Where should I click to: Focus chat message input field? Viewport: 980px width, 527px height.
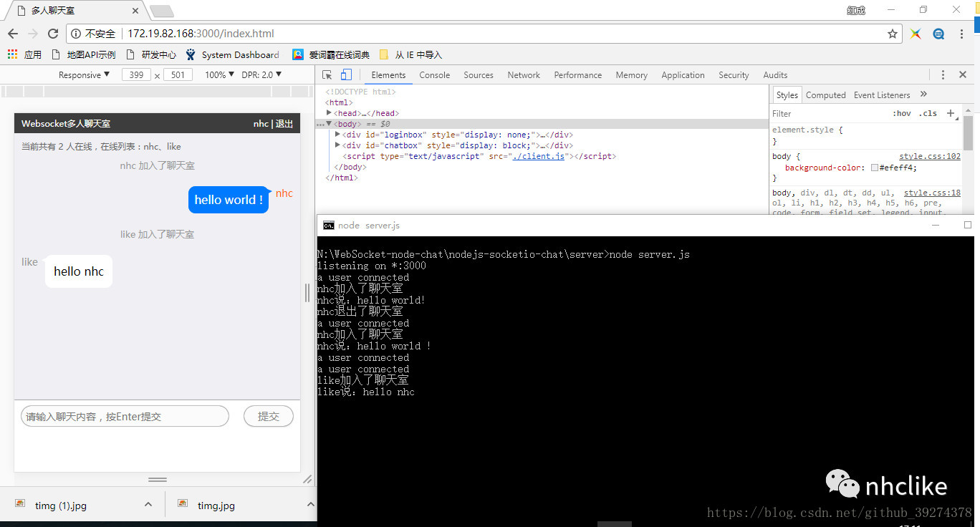(125, 416)
